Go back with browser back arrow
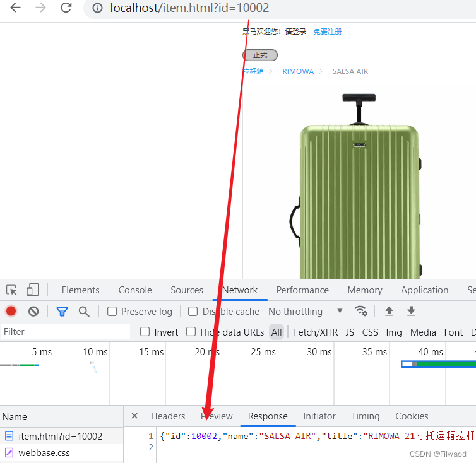476x463 pixels. point(15,8)
